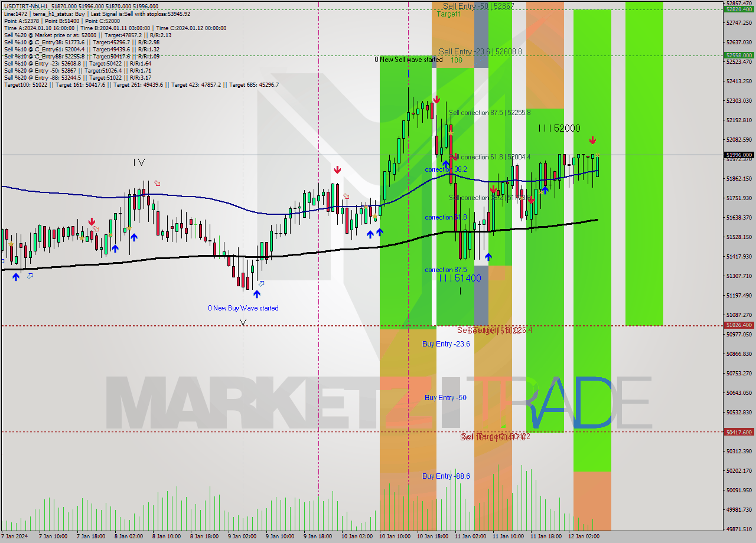Click the 52820.400 green price tag
The height and width of the screenshot is (543, 756).
pos(739,9)
